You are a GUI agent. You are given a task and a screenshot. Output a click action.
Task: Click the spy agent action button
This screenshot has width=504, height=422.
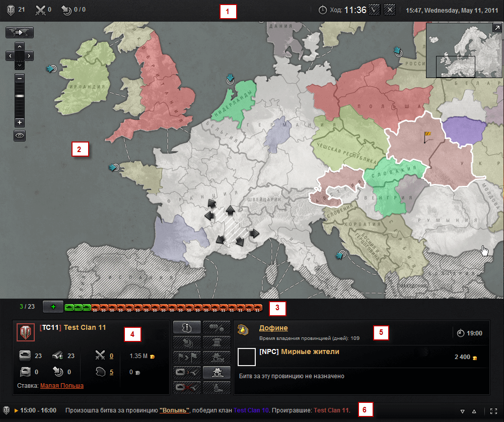pos(217,373)
